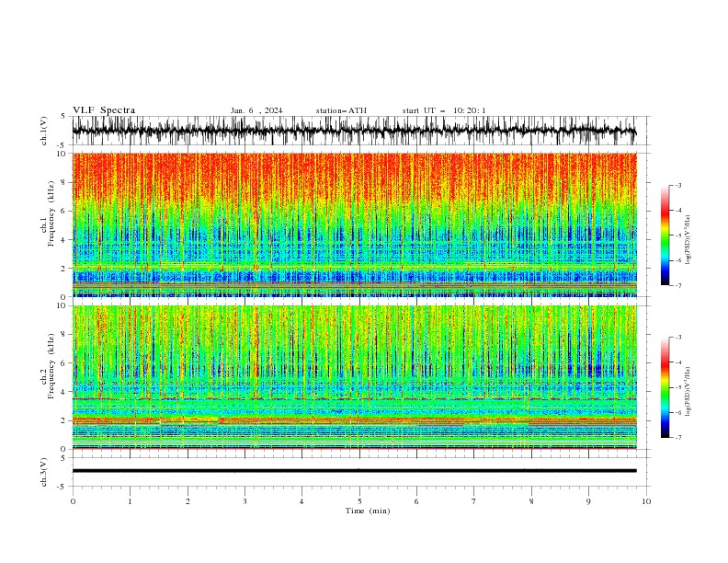Click the "-6" tick on ch.2 color bar
This screenshot has height=563, width=728.
coord(678,413)
